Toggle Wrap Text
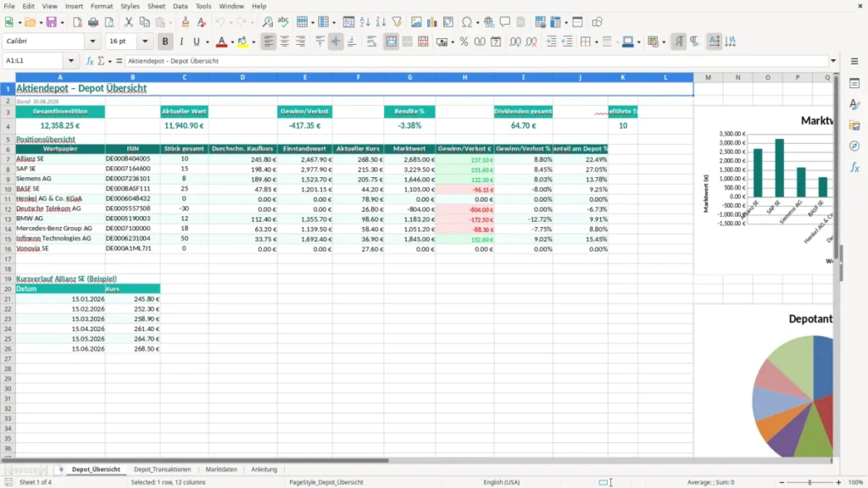The height and width of the screenshot is (488, 868). coord(371,42)
